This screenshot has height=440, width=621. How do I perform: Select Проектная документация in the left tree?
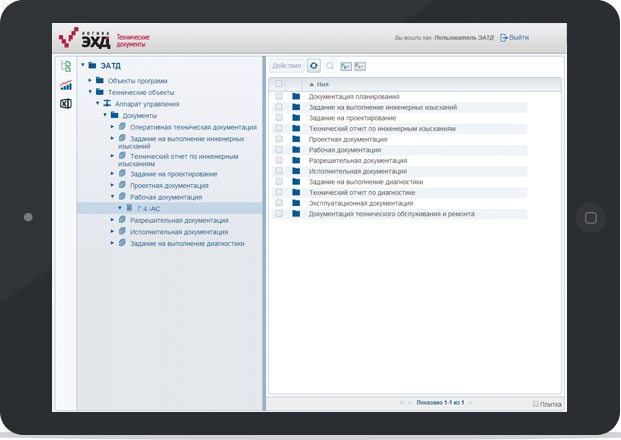click(x=169, y=185)
